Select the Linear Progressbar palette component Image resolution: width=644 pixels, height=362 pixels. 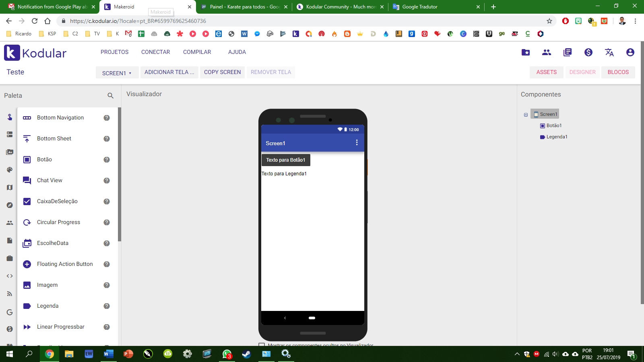tap(61, 327)
